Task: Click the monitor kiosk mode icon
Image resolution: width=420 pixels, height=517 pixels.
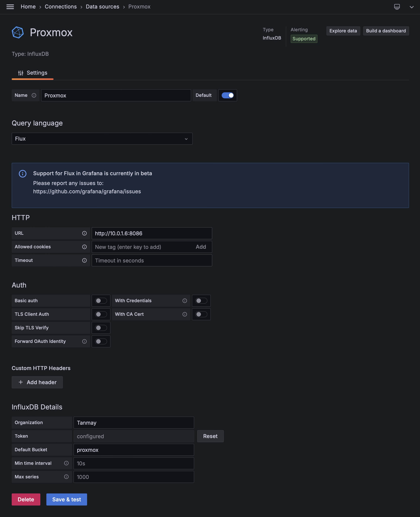Action: pyautogui.click(x=397, y=7)
